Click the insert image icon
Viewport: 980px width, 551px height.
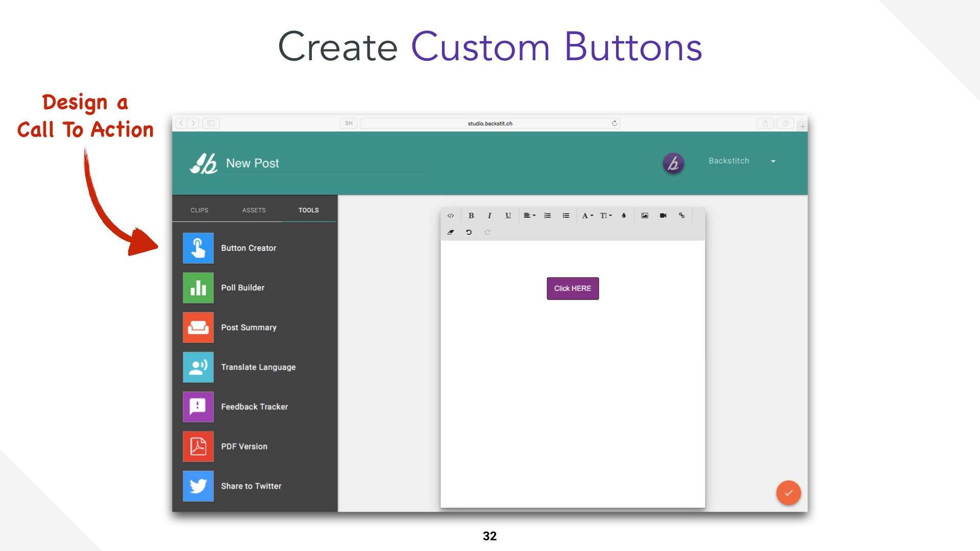click(x=644, y=215)
